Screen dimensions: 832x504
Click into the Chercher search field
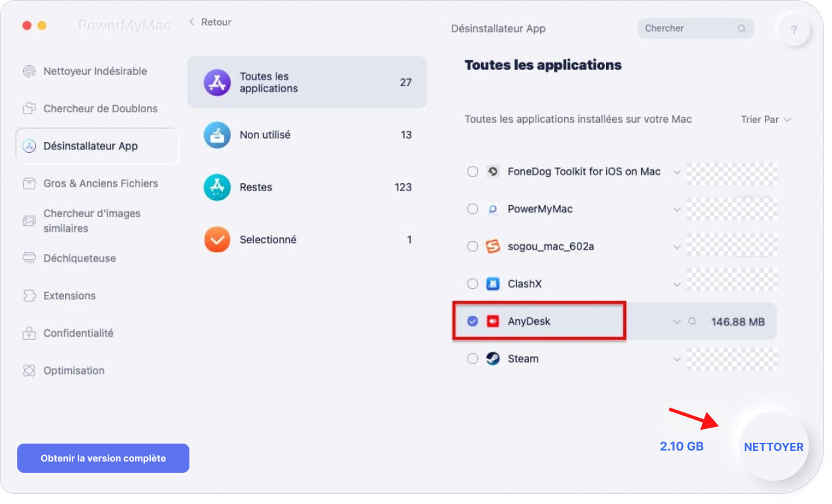[695, 29]
